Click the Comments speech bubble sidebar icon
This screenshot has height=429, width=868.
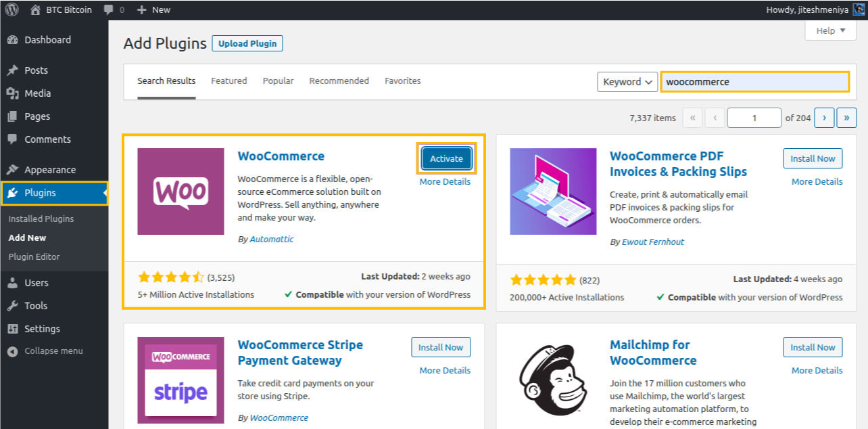(x=12, y=139)
